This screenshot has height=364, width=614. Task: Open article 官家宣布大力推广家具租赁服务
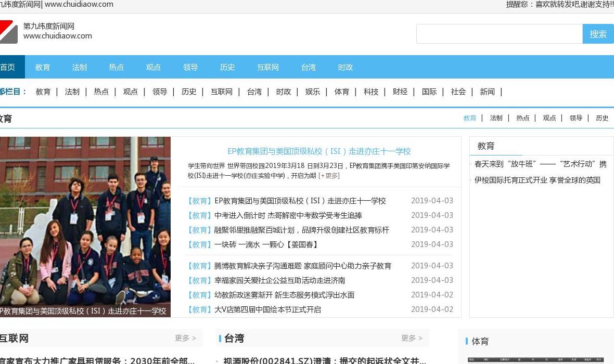pyautogui.click(x=97, y=360)
